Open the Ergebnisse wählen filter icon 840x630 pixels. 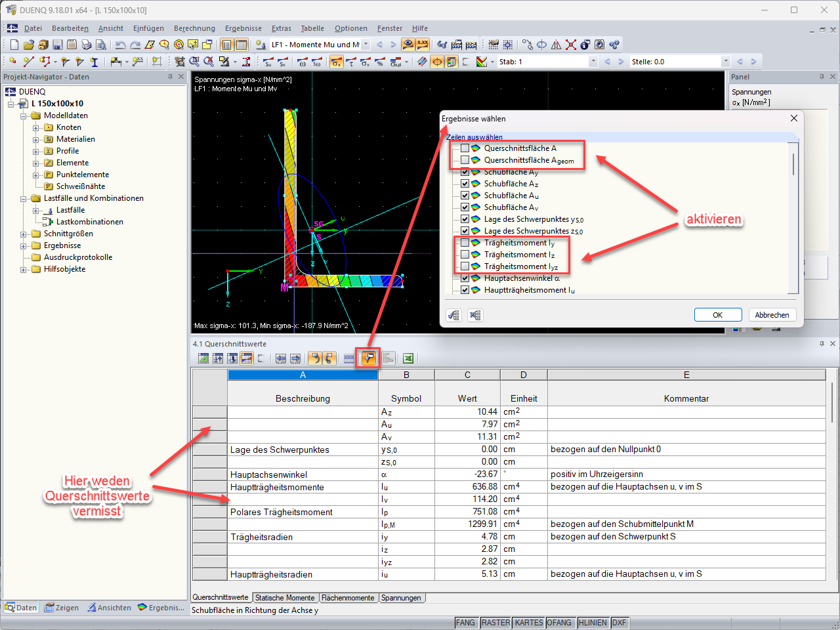[x=369, y=358]
